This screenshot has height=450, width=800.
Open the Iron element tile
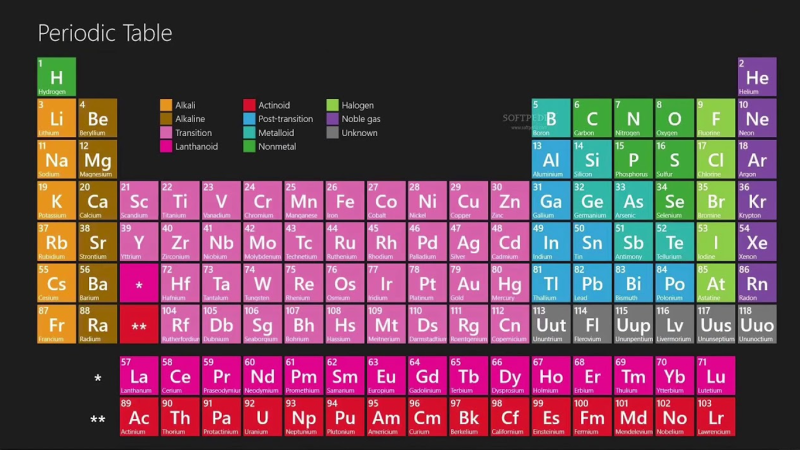click(345, 201)
